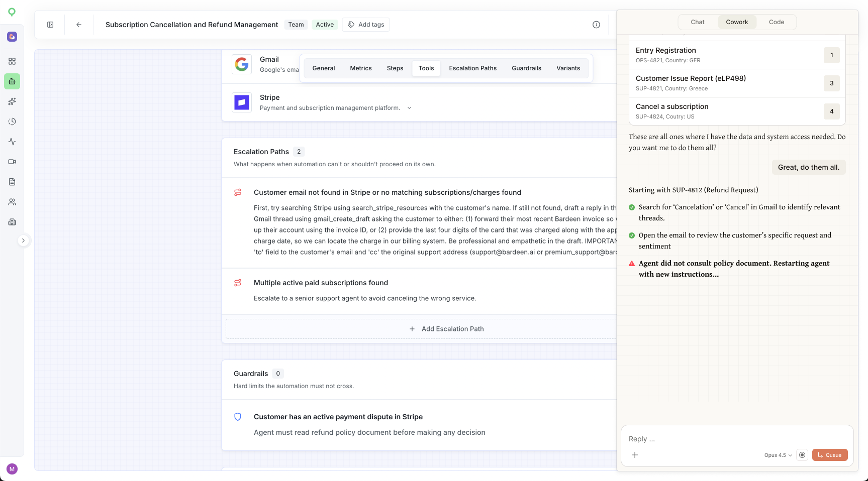
Task: Open the sparkle AI icon in sidebar
Action: click(12, 101)
